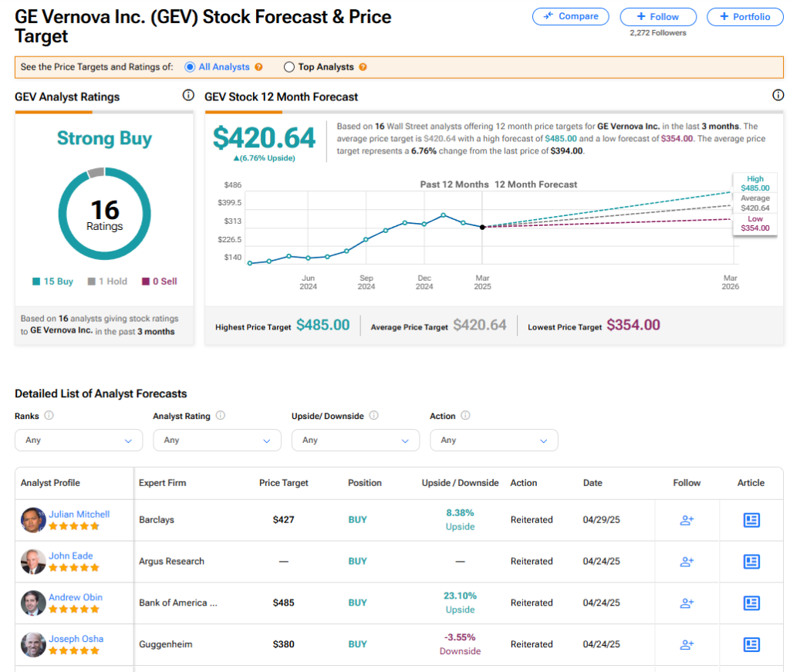
Task: Click Andrew Obin's profile photo
Action: click(33, 603)
